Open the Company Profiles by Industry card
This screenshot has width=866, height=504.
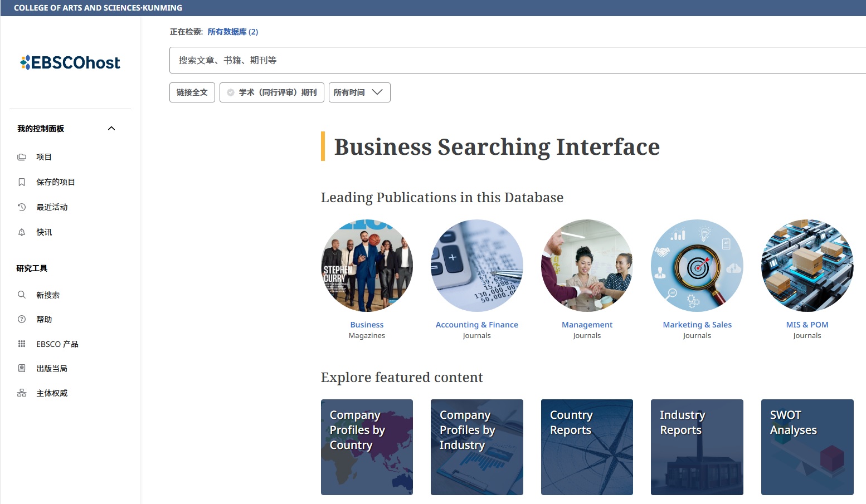point(477,447)
